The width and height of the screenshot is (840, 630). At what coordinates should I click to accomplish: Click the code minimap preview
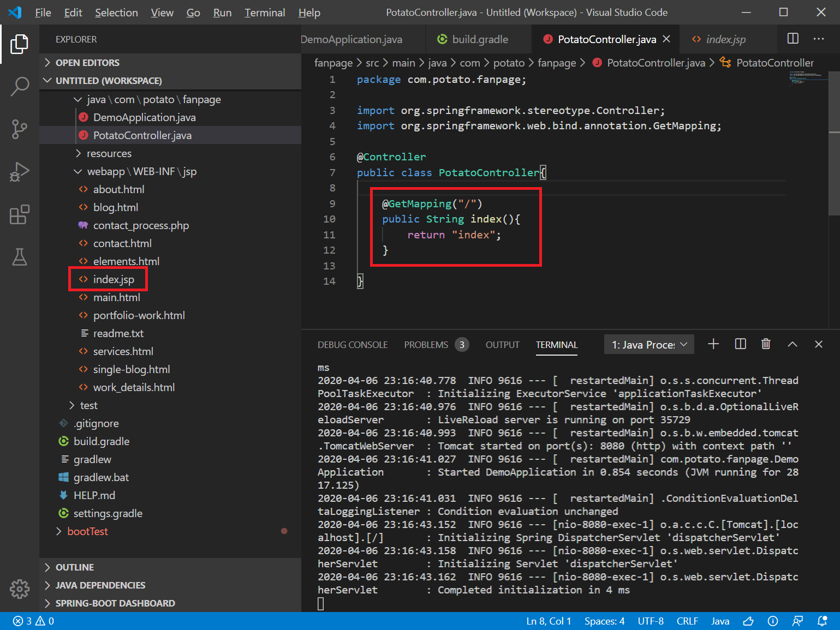tap(808, 79)
